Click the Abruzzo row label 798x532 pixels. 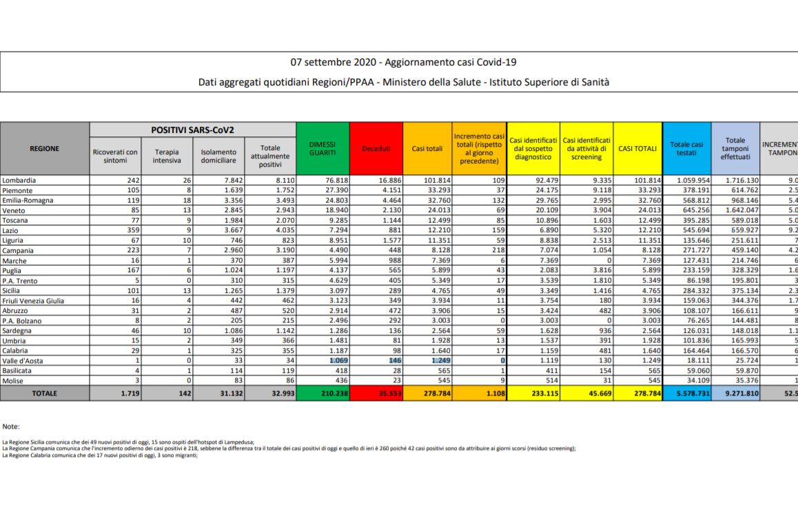point(14,311)
